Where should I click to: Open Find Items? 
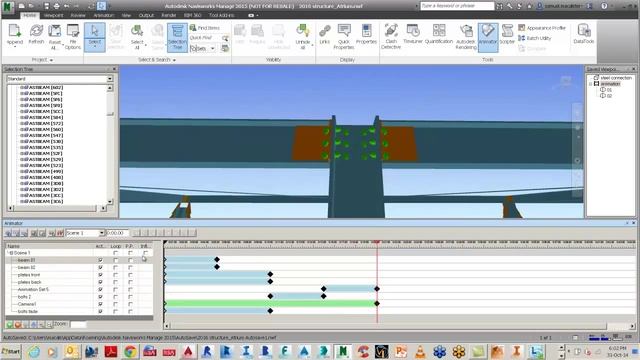click(205, 28)
